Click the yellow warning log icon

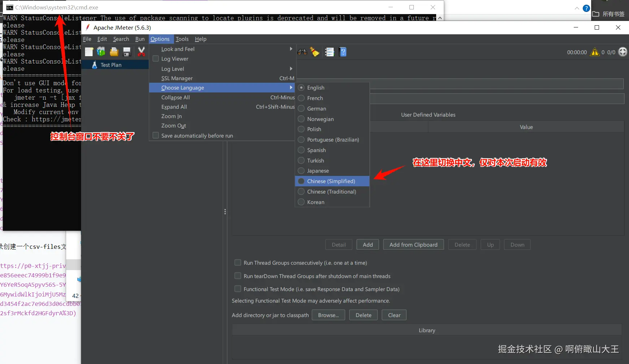click(x=595, y=52)
